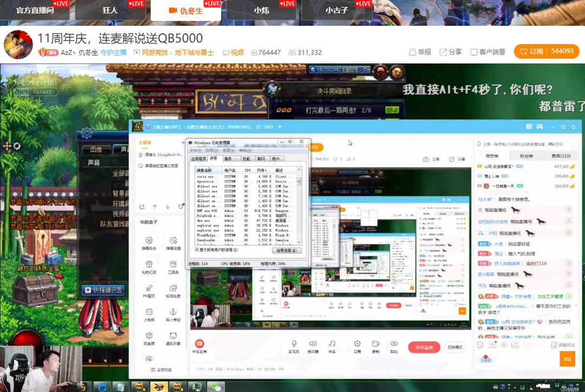Click Task Manager scrollbar down arrow
The height and width of the screenshot is (392, 585).
tap(299, 243)
